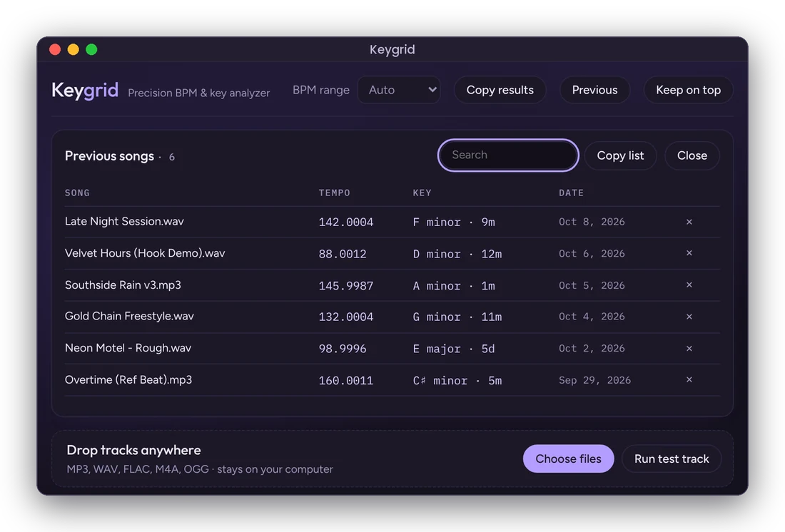Image resolution: width=785 pixels, height=532 pixels.
Task: Click date Oct 8, 2026
Action: 592,222
